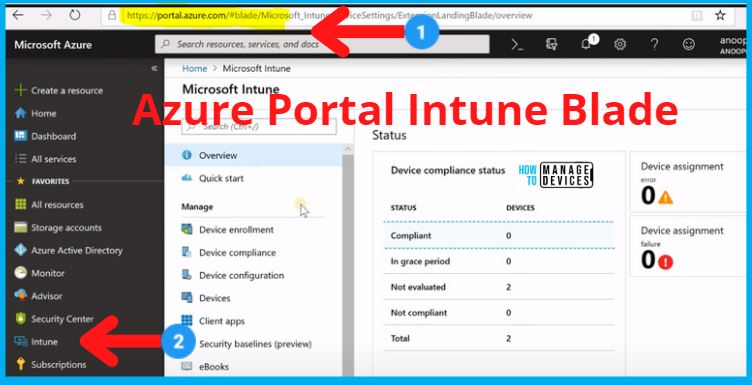Open All services in the sidebar
This screenshot has height=385, width=752.
[x=45, y=159]
